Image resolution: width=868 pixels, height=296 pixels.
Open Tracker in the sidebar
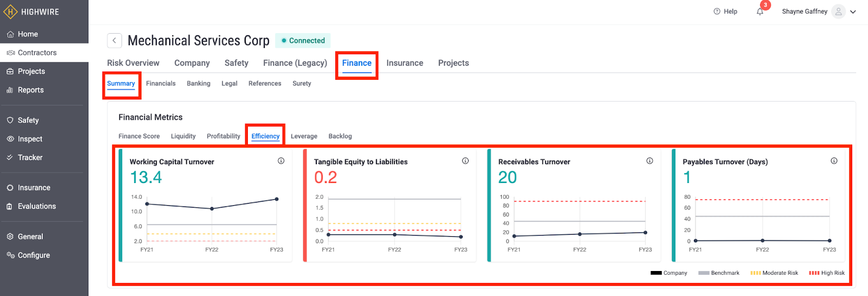pos(30,158)
